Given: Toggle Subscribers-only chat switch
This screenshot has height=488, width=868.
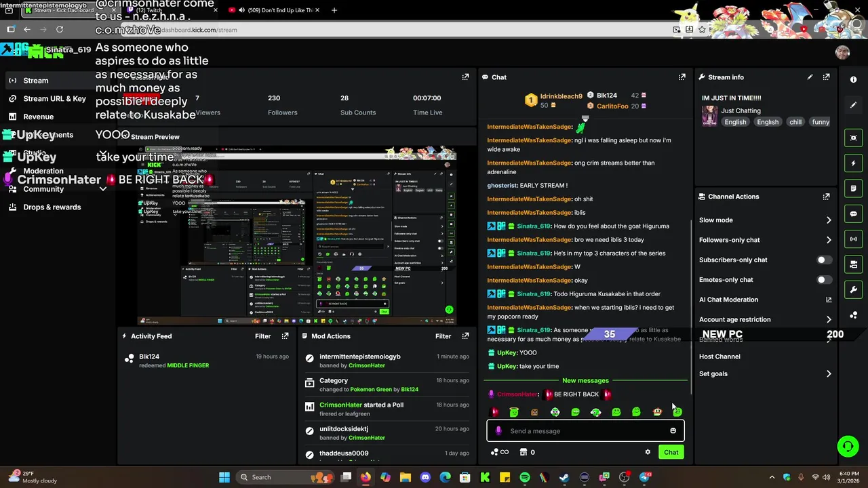Looking at the screenshot, I should click(x=824, y=260).
